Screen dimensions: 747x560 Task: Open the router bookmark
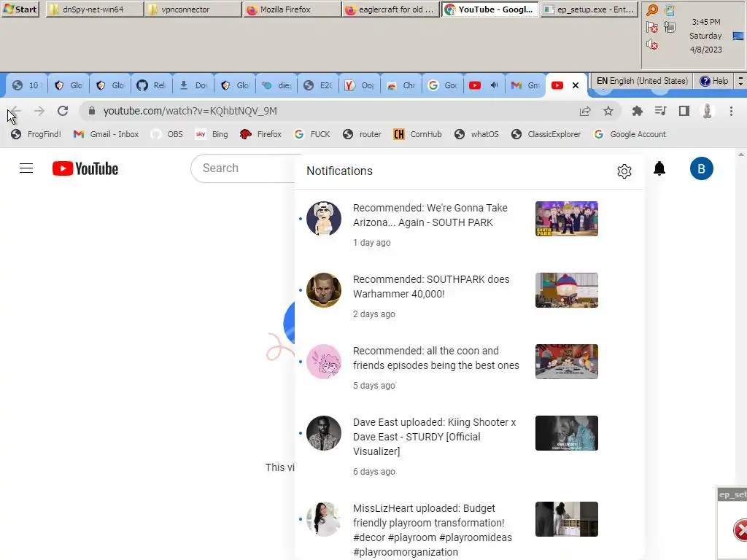pos(362,134)
